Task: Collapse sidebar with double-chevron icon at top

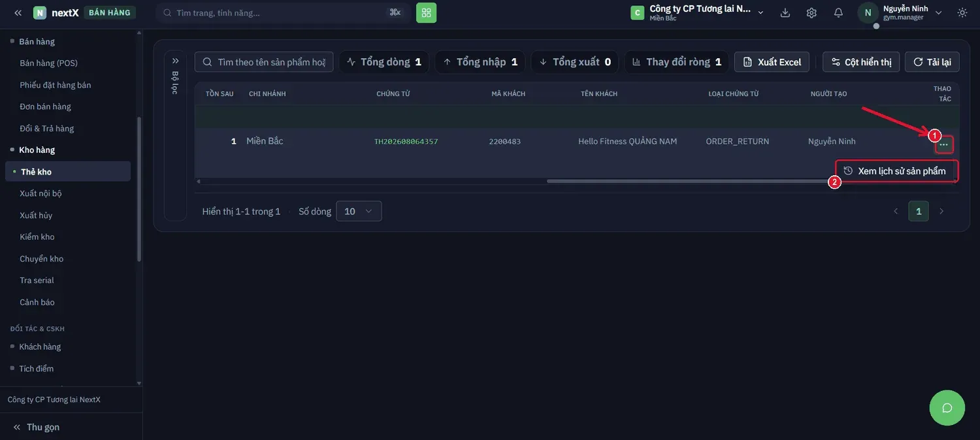Action: [x=18, y=12]
